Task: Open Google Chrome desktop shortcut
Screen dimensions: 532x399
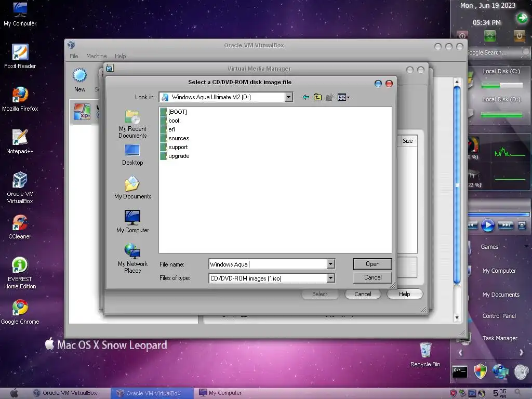Action: 20,312
